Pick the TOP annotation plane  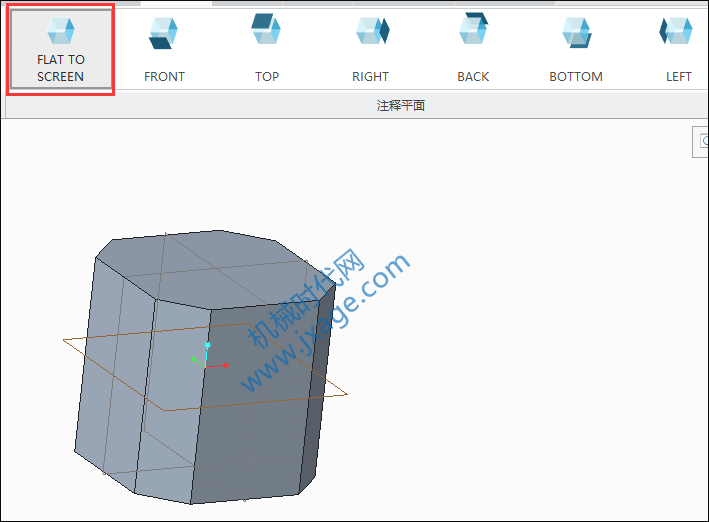pos(266,49)
